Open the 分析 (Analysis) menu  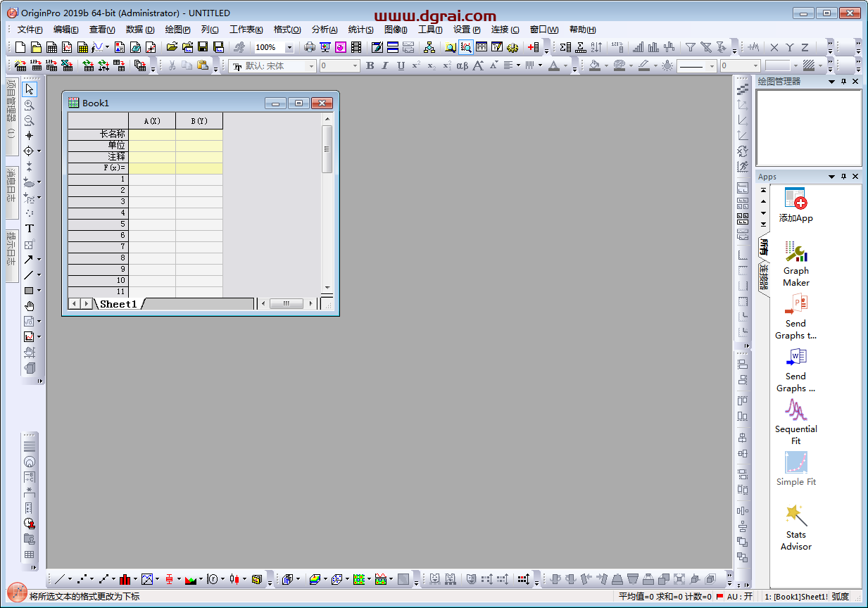[x=325, y=30]
